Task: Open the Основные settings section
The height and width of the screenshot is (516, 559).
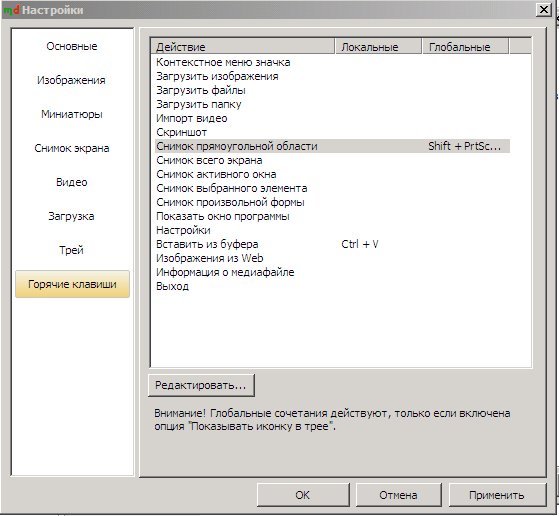Action: point(72,46)
